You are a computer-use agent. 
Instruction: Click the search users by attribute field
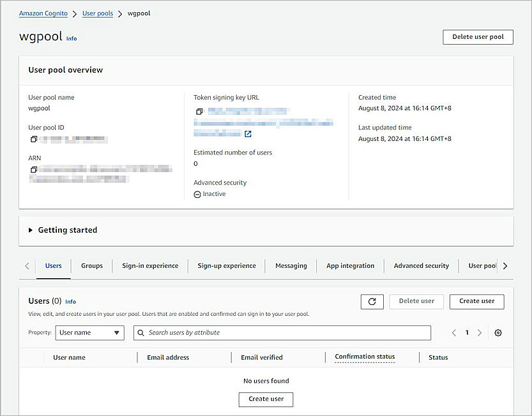coord(281,332)
